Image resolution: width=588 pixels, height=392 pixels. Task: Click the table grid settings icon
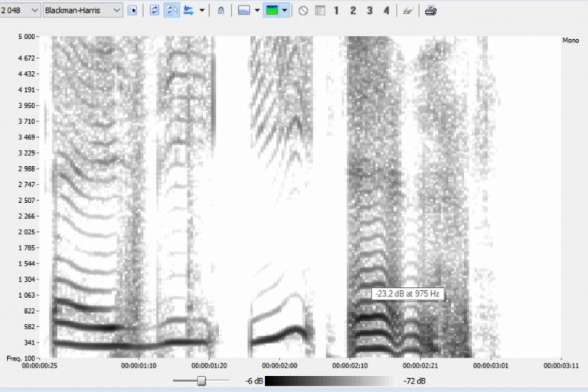(x=320, y=11)
